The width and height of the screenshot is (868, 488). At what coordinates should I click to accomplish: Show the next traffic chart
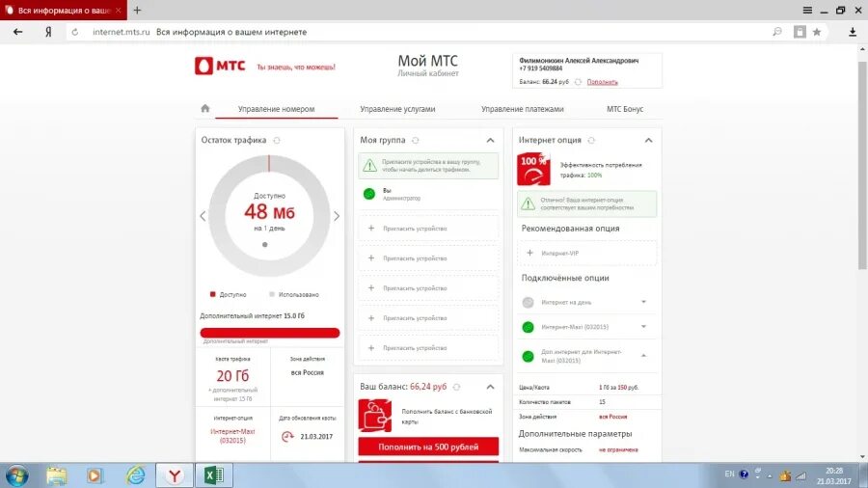pyautogui.click(x=337, y=216)
